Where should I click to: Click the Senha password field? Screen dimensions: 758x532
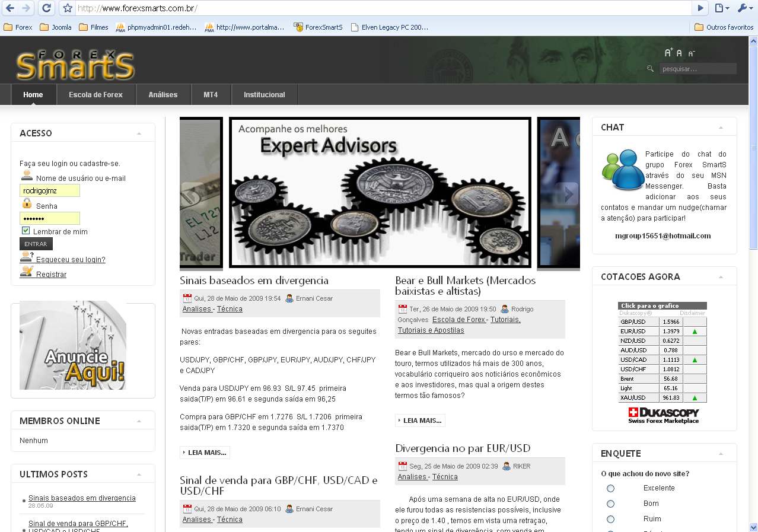click(x=49, y=218)
